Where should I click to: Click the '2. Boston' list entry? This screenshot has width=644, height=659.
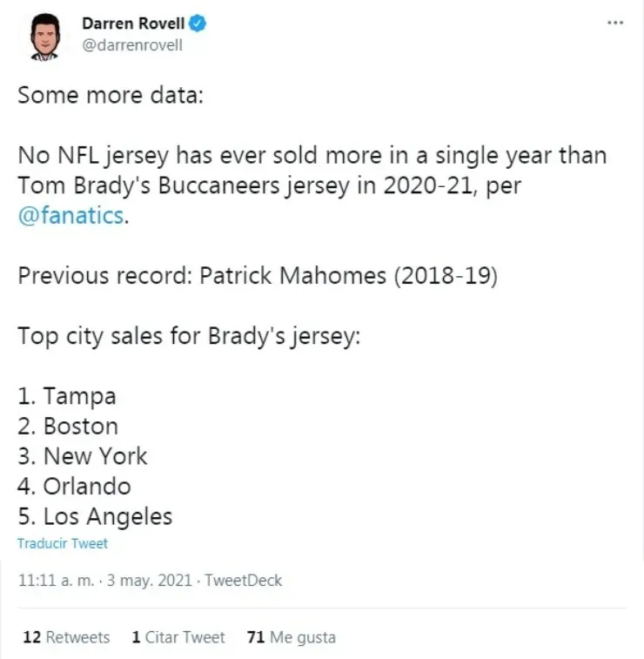pyautogui.click(x=68, y=426)
